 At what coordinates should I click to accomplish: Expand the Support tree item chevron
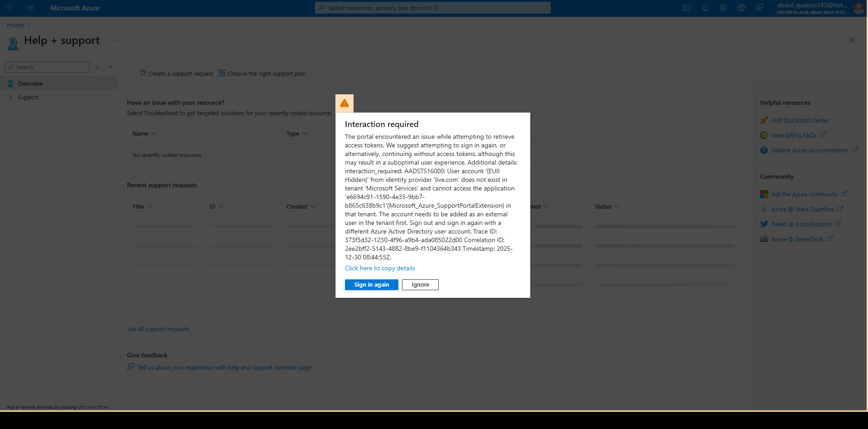[10, 97]
